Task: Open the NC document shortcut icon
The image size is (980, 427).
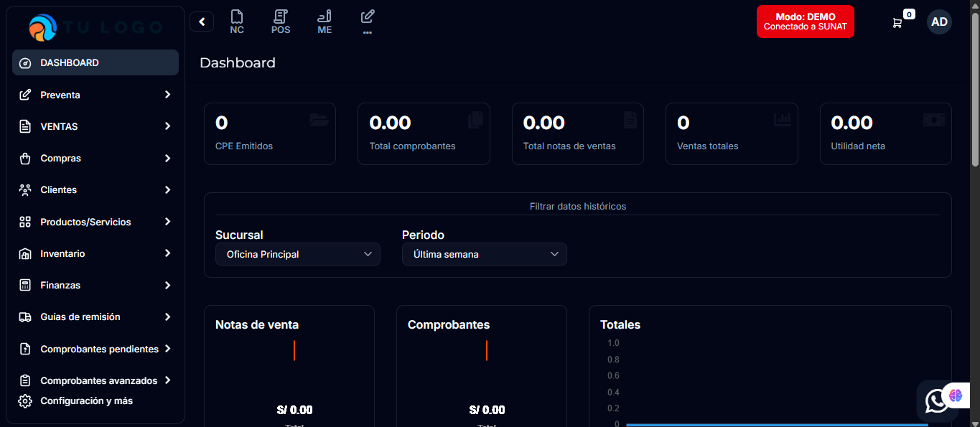Action: click(x=237, y=22)
